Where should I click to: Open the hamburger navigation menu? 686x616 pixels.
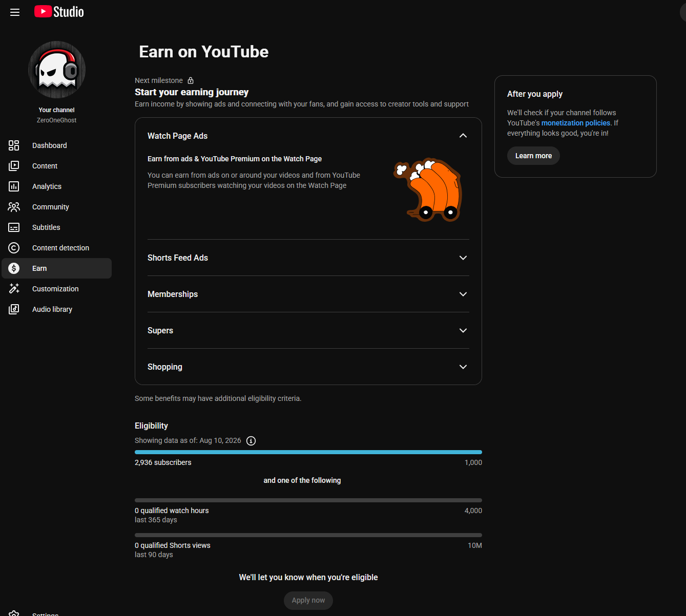pyautogui.click(x=15, y=12)
